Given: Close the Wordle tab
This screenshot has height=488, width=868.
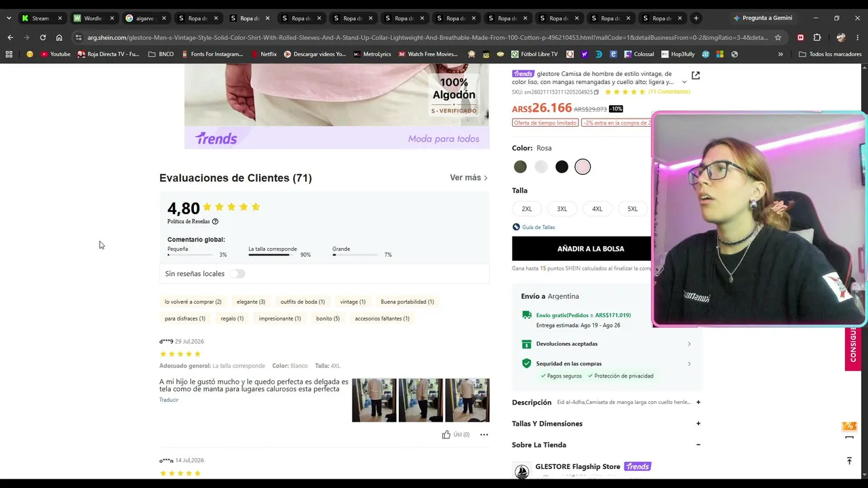Looking at the screenshot, I should (x=112, y=18).
